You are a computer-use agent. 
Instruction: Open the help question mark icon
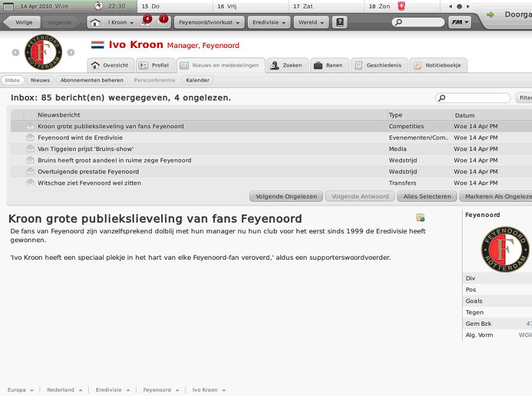340,23
